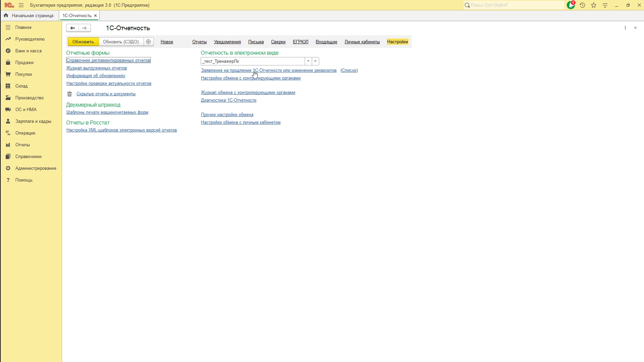Open the history clock icon
The height and width of the screenshot is (362, 644).
[x=582, y=5]
